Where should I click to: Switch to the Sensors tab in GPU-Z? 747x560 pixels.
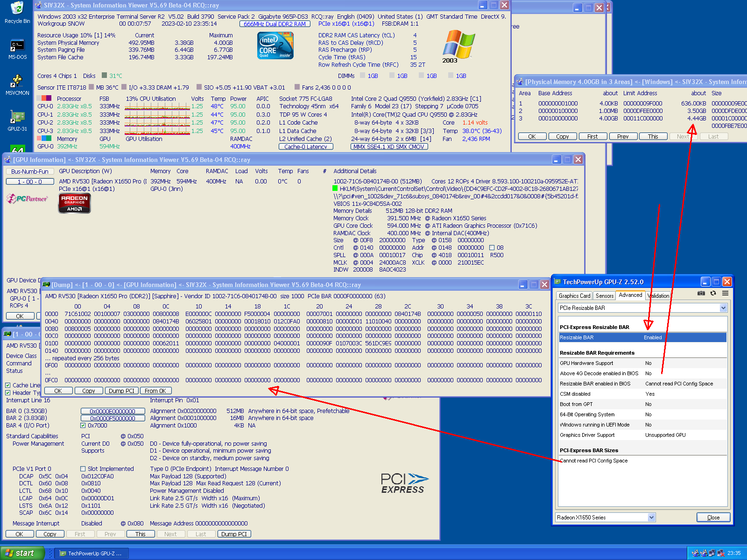[x=605, y=296]
